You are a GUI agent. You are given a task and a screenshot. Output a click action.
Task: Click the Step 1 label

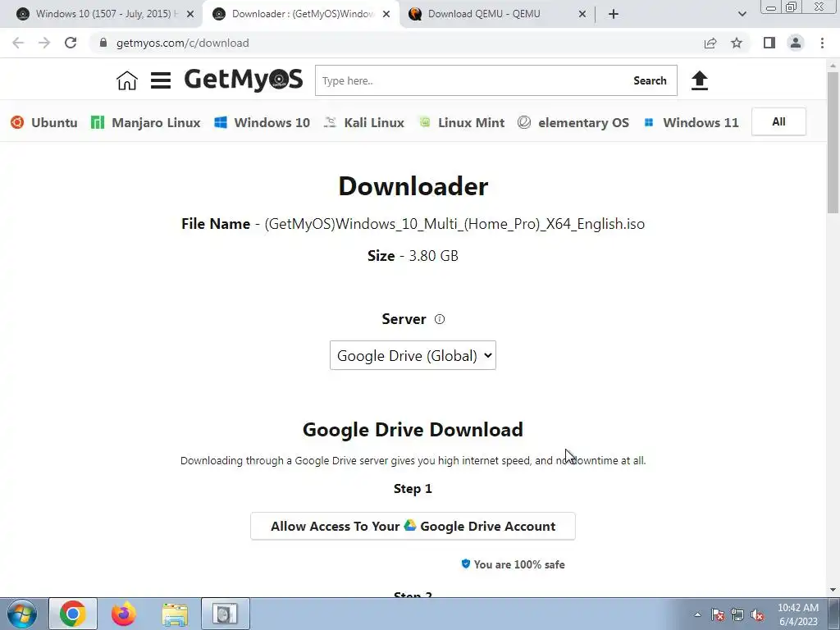[x=413, y=489]
